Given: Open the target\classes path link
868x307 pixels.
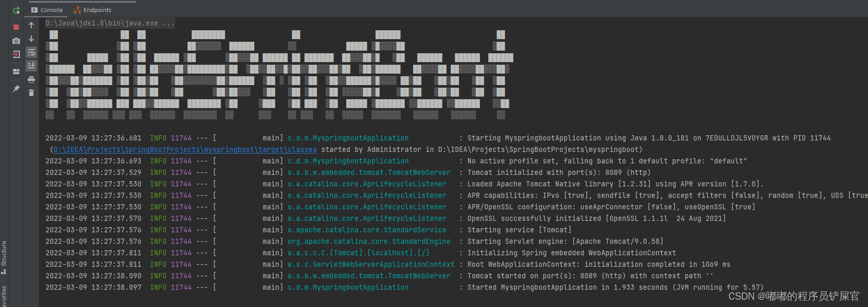Looking at the screenshot, I should (185, 149).
